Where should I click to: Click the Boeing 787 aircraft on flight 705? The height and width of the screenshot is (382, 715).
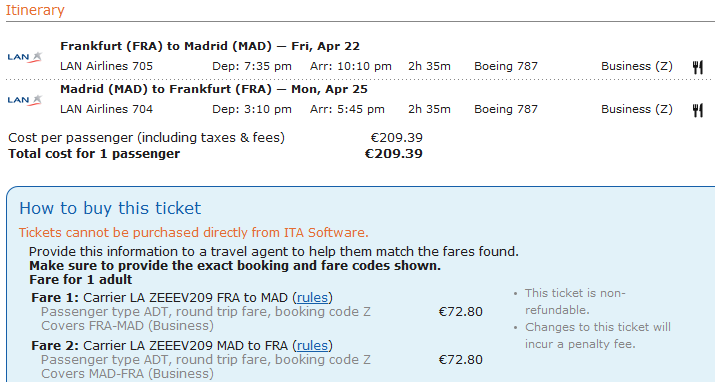(506, 66)
